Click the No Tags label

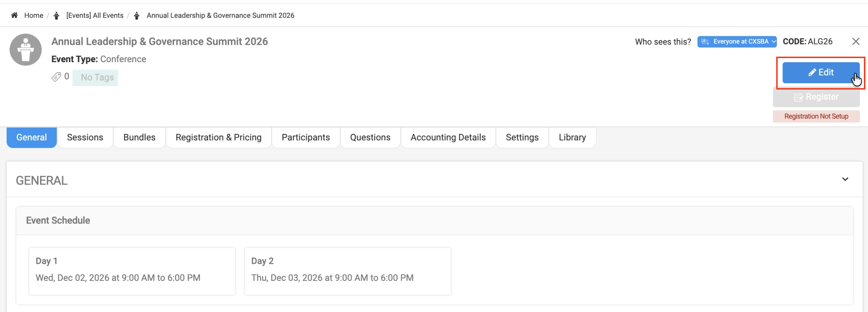coord(97,77)
